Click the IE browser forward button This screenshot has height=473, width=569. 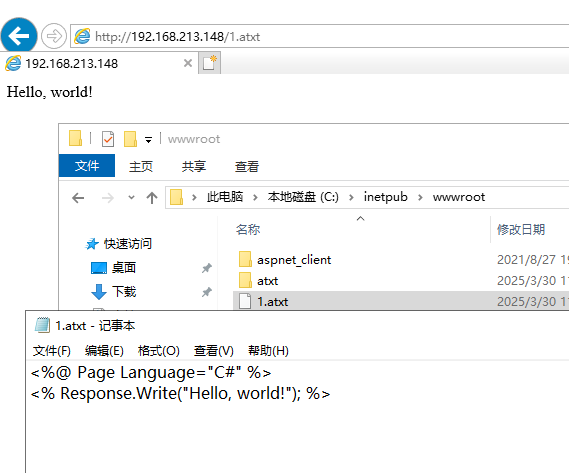coord(54,36)
